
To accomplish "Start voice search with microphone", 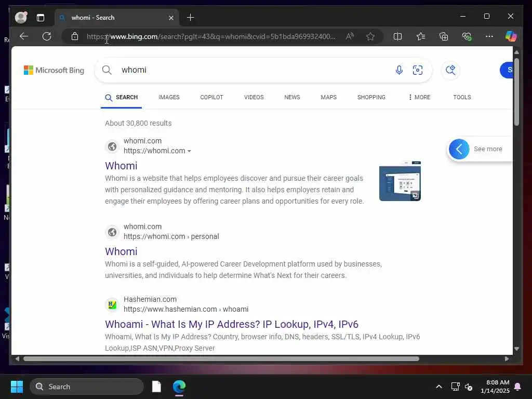I will coord(399,70).
